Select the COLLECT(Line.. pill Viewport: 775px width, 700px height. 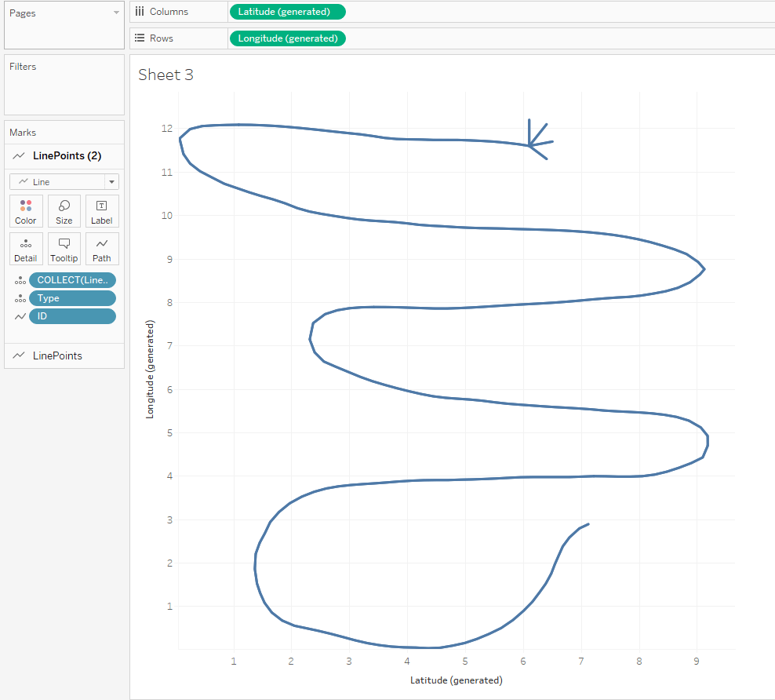(x=73, y=280)
